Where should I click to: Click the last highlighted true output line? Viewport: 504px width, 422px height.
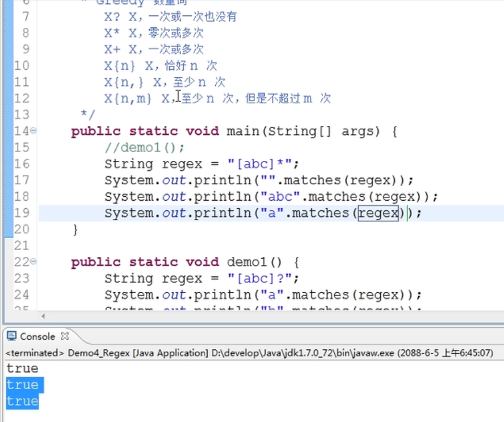click(23, 402)
